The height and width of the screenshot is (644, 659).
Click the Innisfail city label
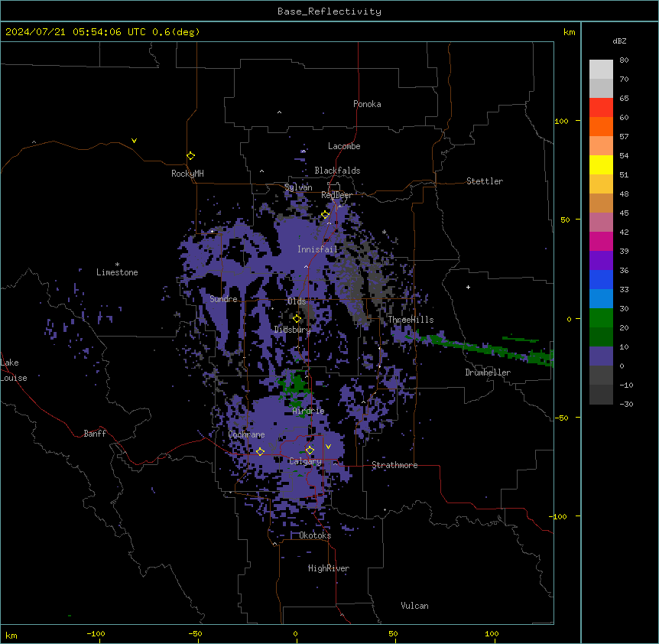tap(317, 249)
